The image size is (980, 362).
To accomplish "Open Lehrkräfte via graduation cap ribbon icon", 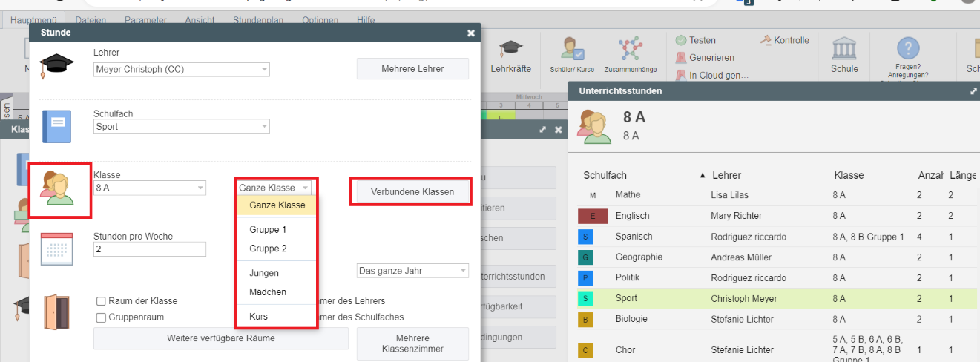I will pos(510,49).
